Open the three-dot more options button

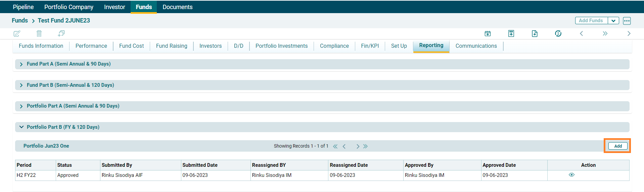coord(627,21)
